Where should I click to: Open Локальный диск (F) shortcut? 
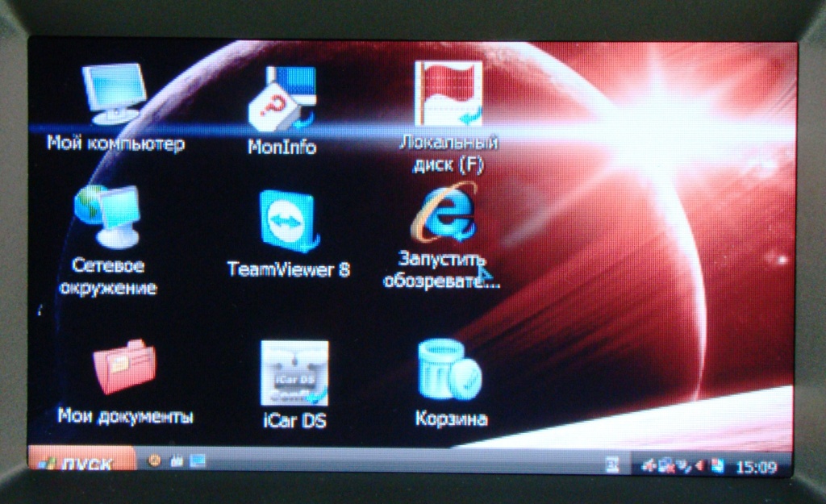pyautogui.click(x=448, y=94)
